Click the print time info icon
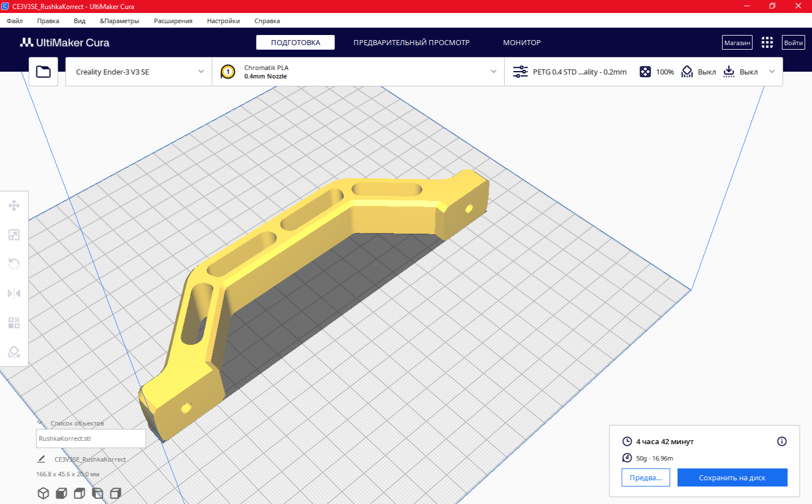 (782, 441)
